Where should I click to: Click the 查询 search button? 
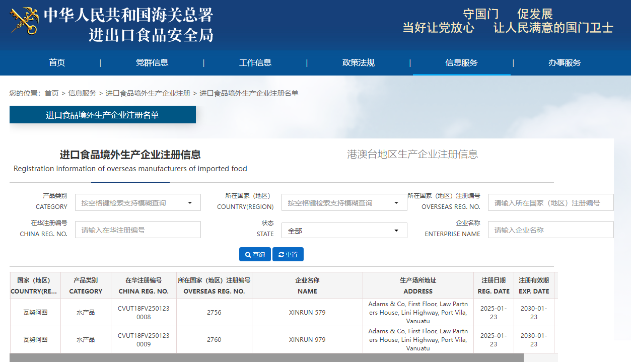click(255, 255)
